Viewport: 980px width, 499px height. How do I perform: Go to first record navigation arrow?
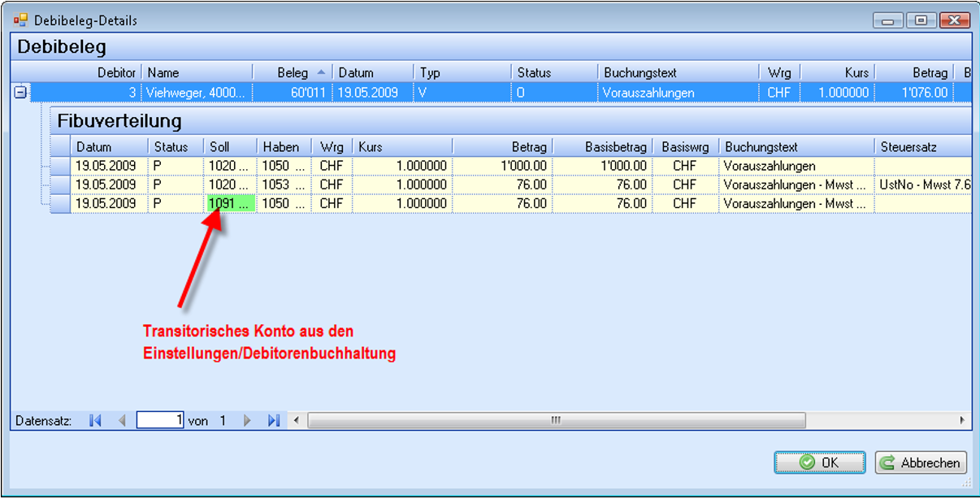coord(95,421)
